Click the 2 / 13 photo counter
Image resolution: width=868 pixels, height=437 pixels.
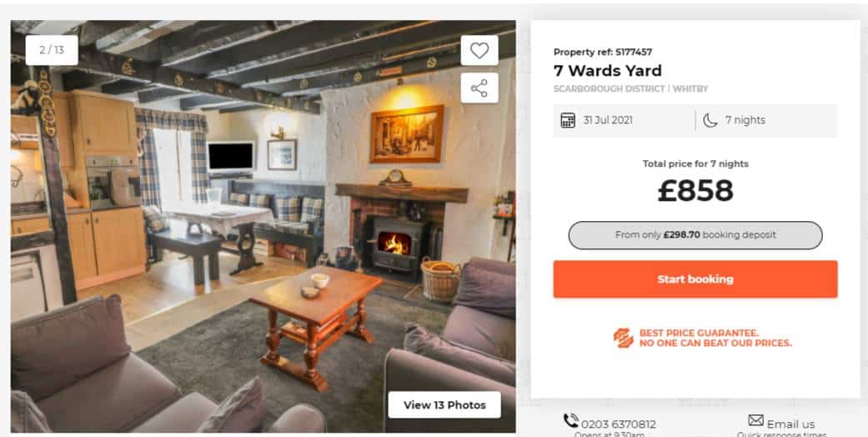coord(52,50)
